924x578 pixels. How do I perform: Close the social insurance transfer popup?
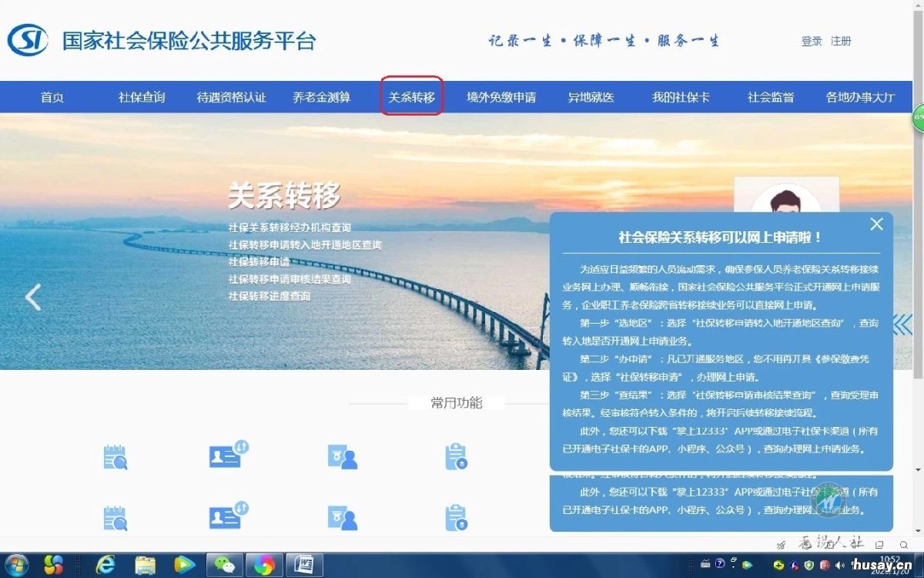click(876, 224)
